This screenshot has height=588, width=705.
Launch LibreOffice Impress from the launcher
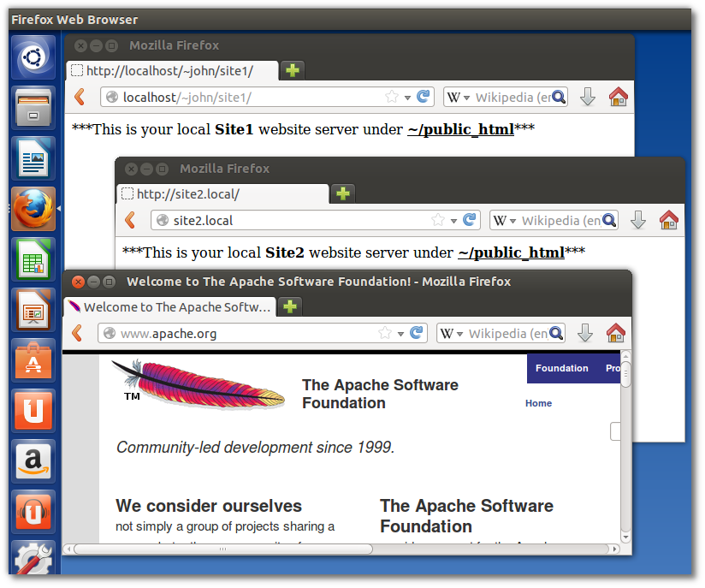pyautogui.click(x=33, y=310)
